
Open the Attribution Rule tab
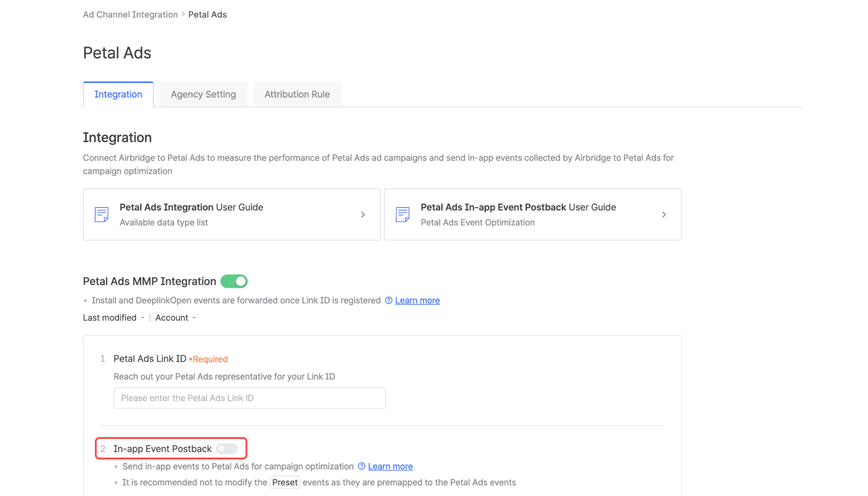297,94
